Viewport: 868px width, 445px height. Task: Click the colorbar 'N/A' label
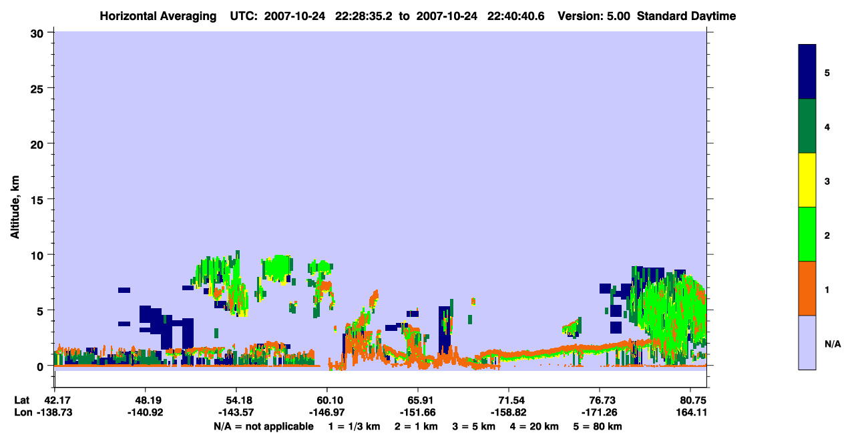832,344
